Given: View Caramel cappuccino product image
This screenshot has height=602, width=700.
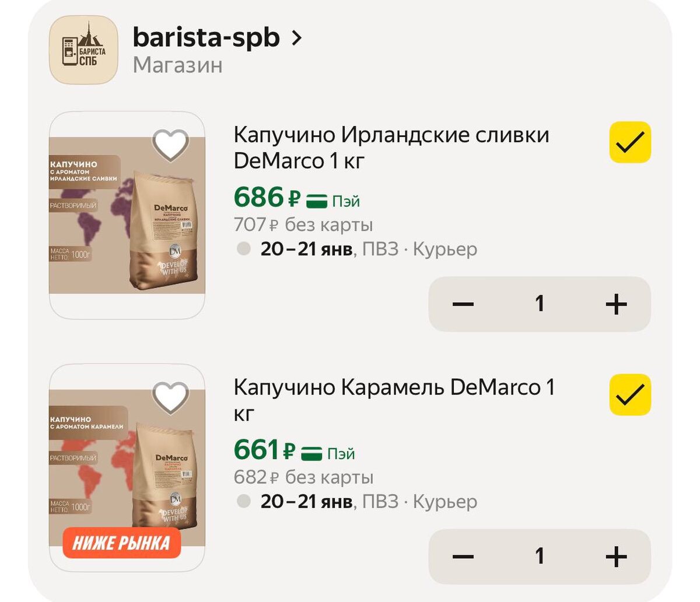Looking at the screenshot, I should (127, 468).
